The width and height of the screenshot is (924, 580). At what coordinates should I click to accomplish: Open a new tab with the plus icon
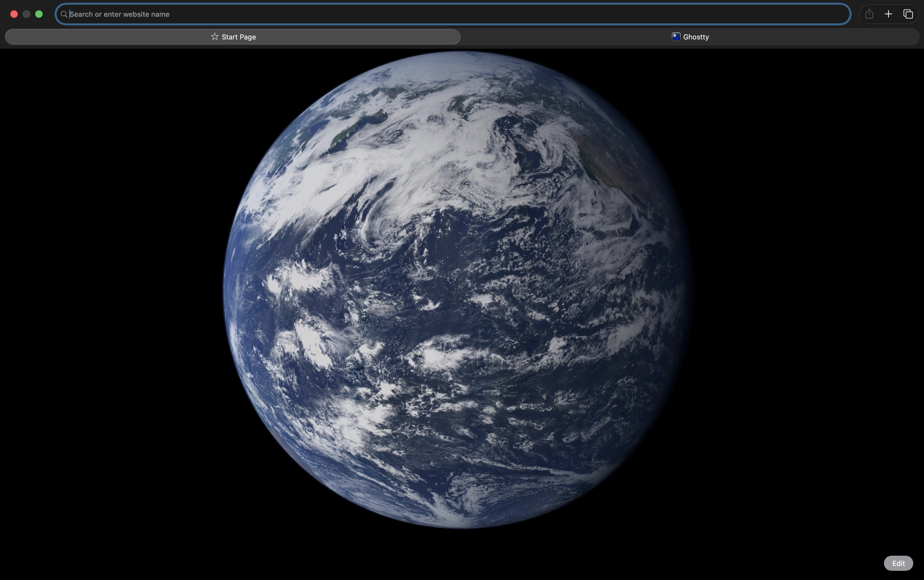coord(888,14)
